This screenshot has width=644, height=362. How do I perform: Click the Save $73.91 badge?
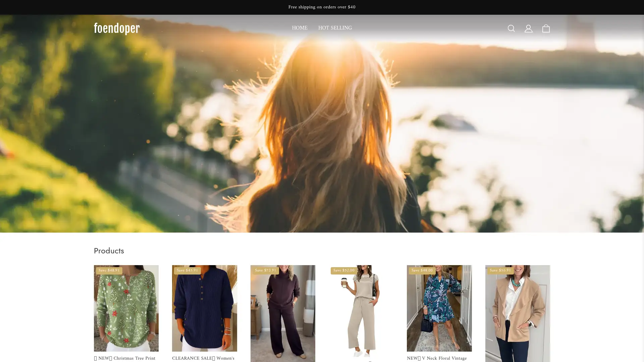pos(265,270)
